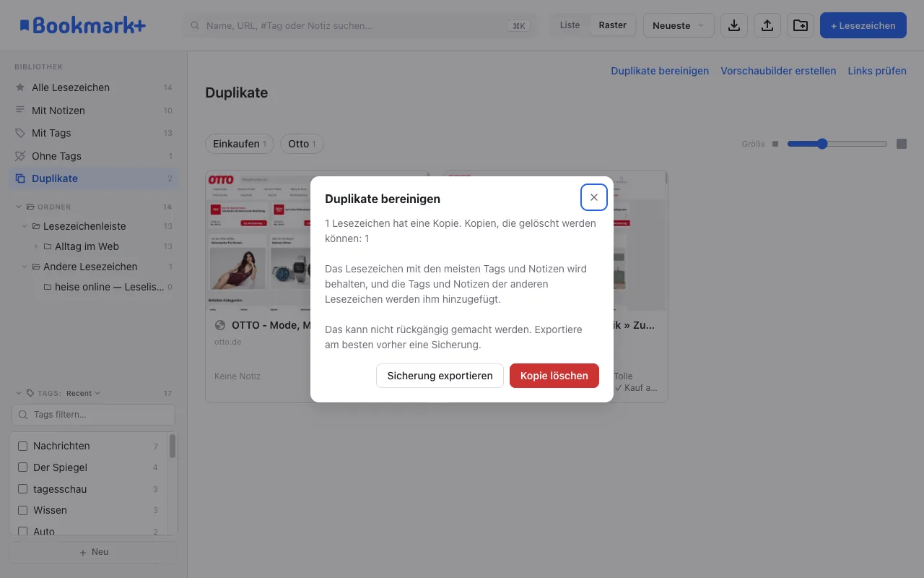This screenshot has width=924, height=578.
Task: Click the new folder icon button
Action: (801, 25)
